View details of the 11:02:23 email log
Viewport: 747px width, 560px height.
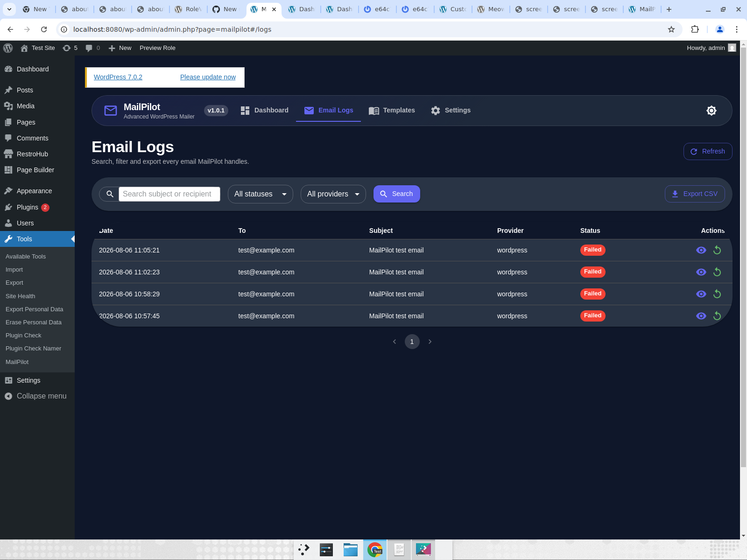701,272
